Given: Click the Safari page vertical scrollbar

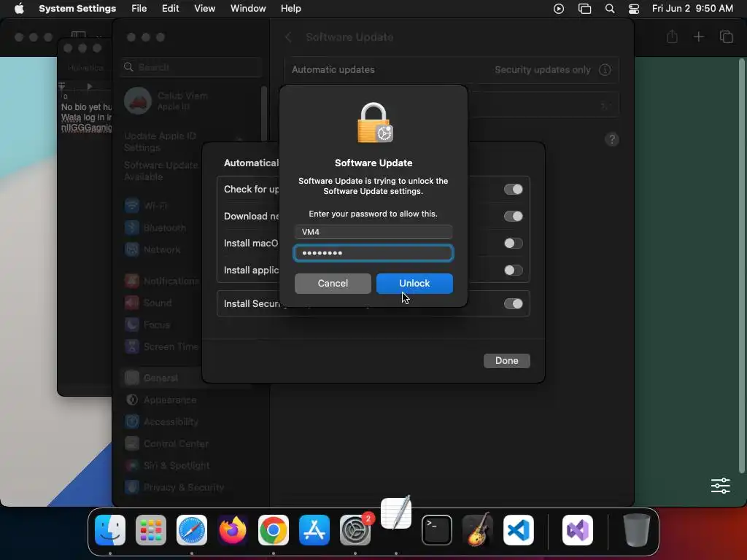Looking at the screenshot, I should click(x=741, y=265).
